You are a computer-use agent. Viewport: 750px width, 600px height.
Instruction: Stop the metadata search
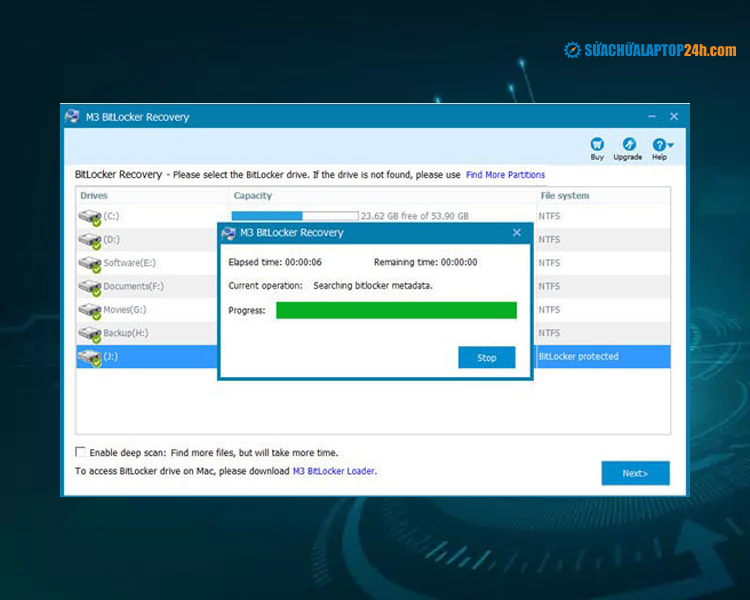pyautogui.click(x=486, y=357)
